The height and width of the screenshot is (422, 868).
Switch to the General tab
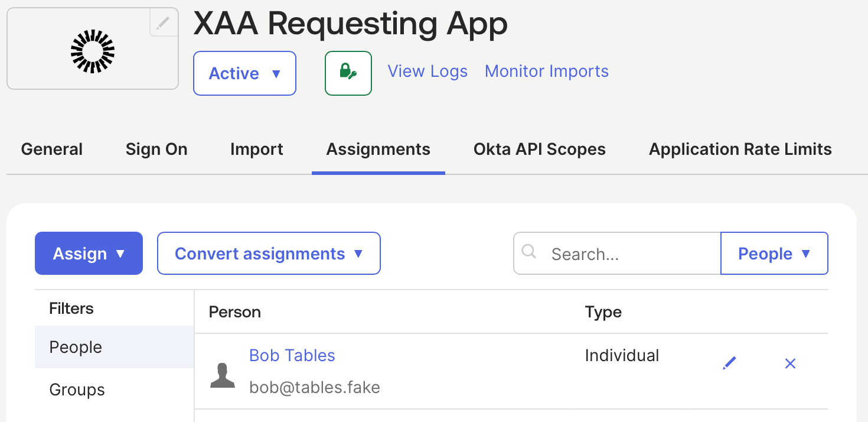52,149
